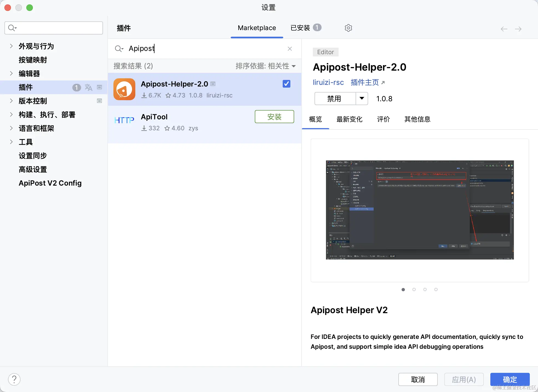Click 安装 button for ApiTool
Screen dimensions: 538x392
(274, 117)
